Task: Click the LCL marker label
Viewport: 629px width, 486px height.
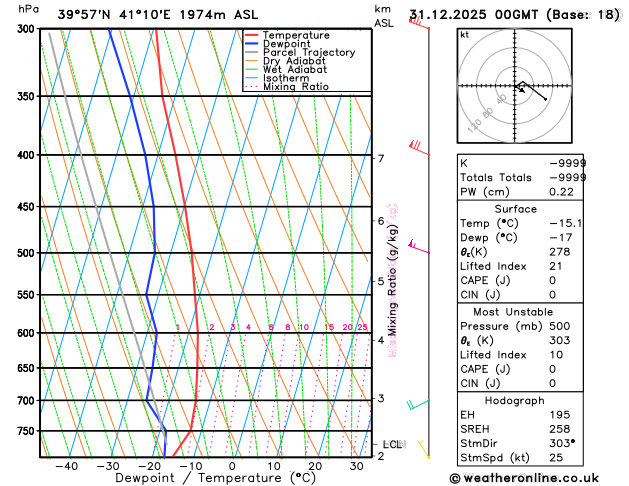Action: tap(393, 444)
